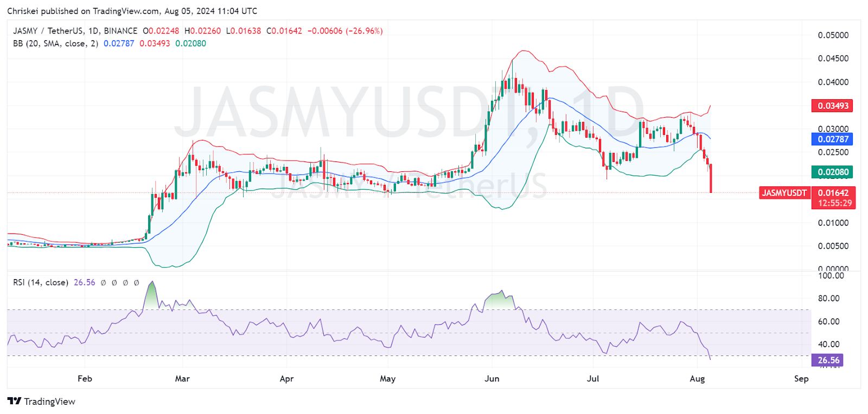This screenshot has height=414, width=868.
Task: Click the red 0.03493 upper band price tag
Action: coord(832,106)
